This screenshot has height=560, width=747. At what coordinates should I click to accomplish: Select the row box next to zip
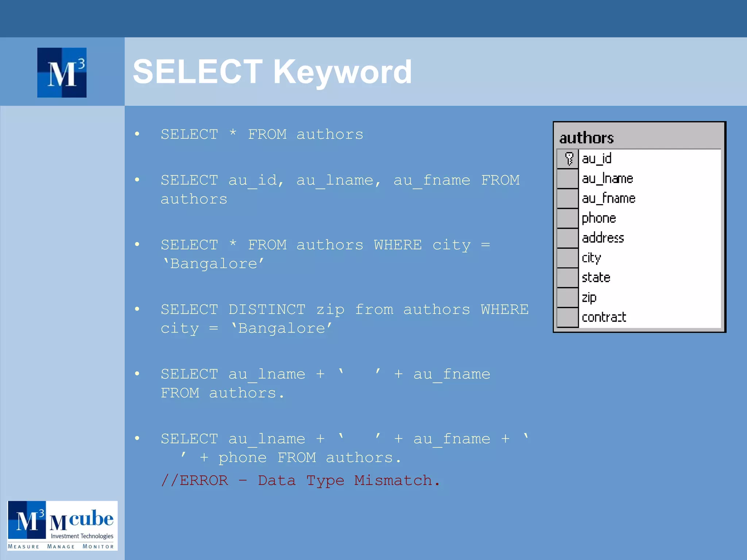(568, 297)
